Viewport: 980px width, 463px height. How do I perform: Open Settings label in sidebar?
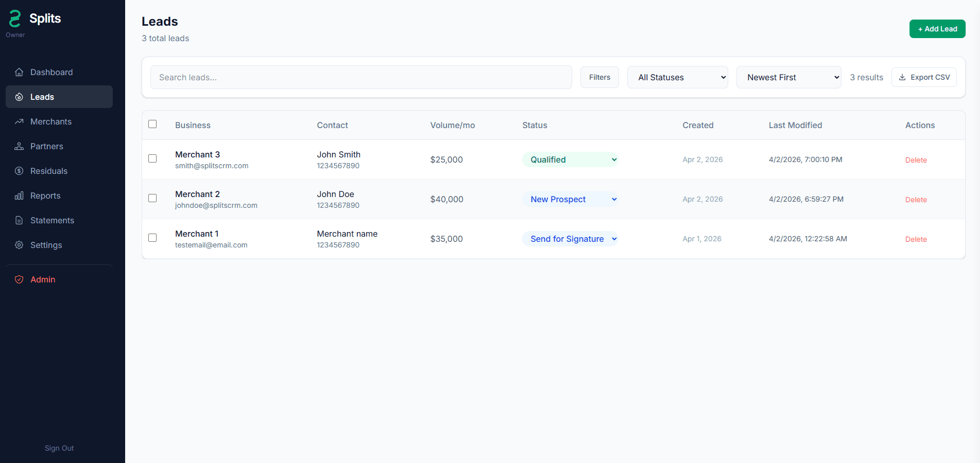(x=46, y=245)
